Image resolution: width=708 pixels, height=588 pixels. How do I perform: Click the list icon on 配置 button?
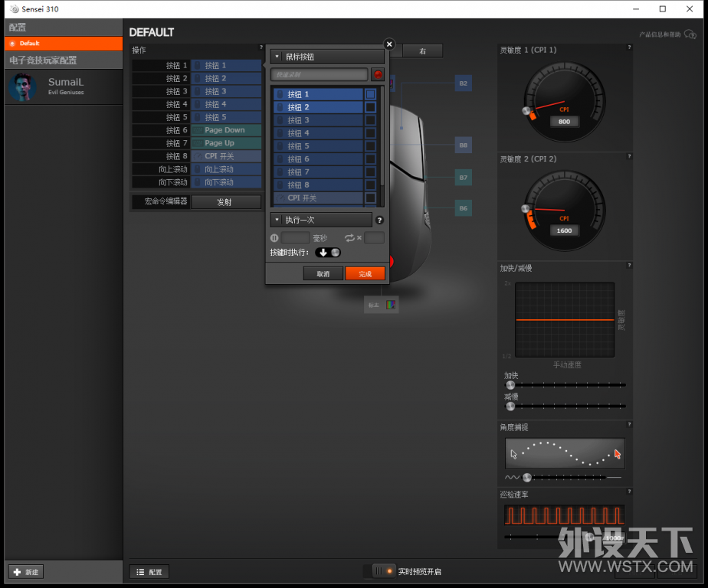tap(140, 572)
